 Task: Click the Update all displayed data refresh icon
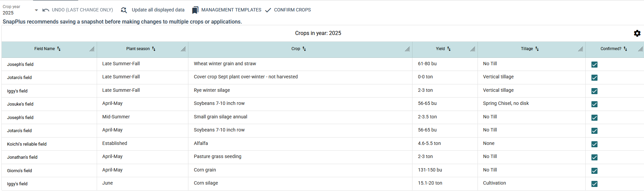124,10
